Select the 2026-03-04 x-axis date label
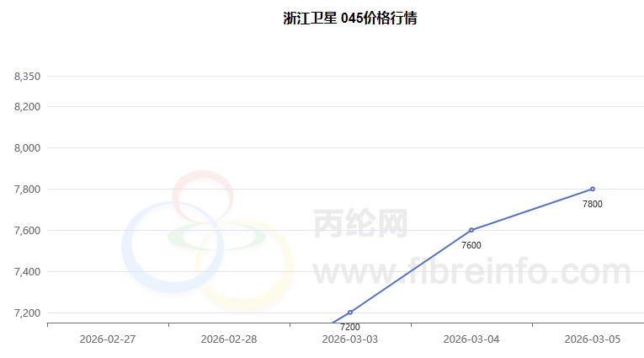The image size is (644, 358). (471, 339)
